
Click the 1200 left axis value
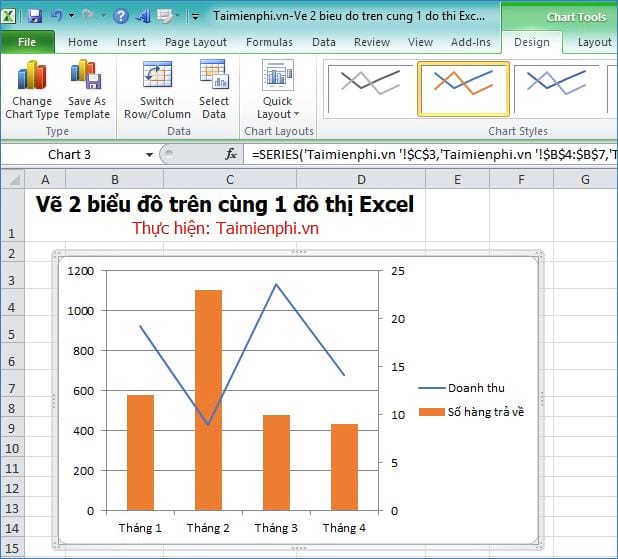pyautogui.click(x=80, y=271)
